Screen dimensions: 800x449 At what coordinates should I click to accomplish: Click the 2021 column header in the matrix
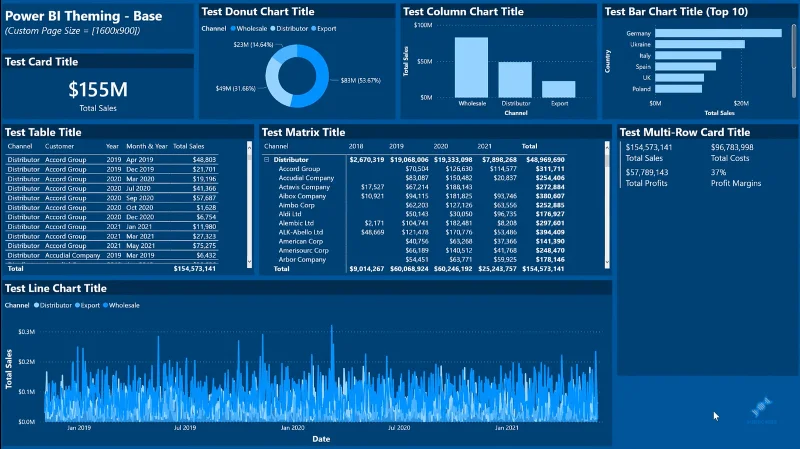pos(485,146)
